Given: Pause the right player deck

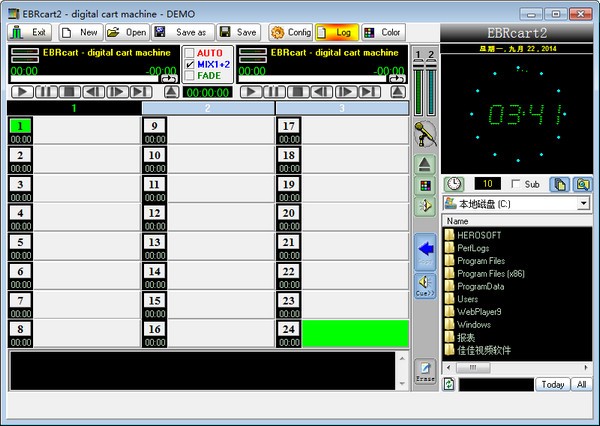Looking at the screenshot, I should [274, 92].
